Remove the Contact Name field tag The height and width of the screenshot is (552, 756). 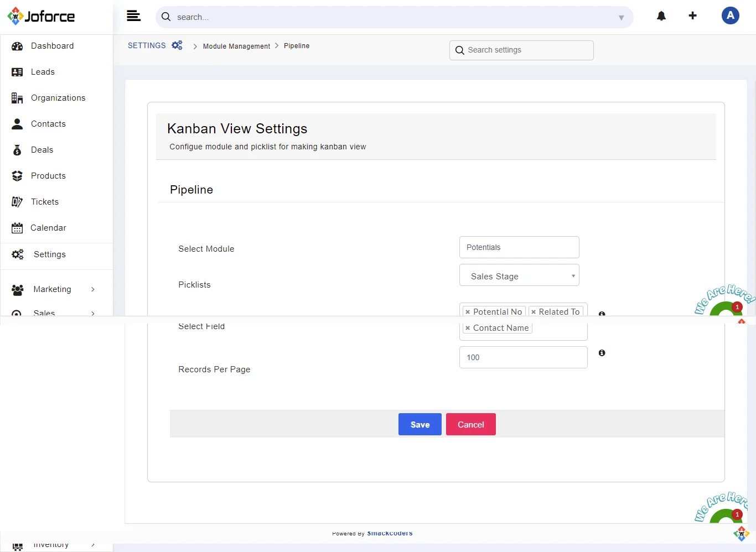click(468, 328)
